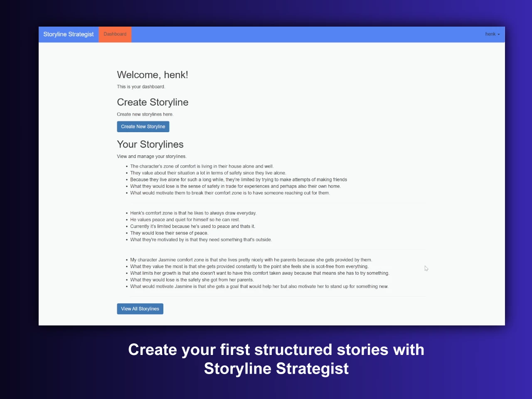
Task: Click the View All Storylines button
Action: click(140, 308)
